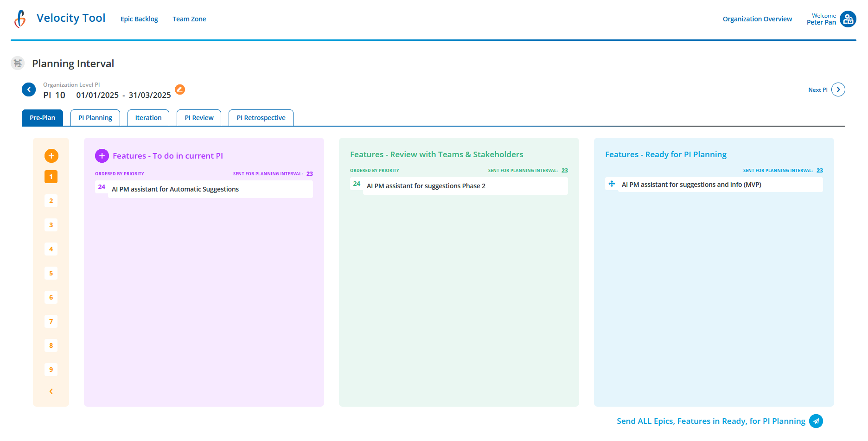Screen dimensions: 868x441
Task: Add a priority with orange plus icon
Action: pos(51,156)
